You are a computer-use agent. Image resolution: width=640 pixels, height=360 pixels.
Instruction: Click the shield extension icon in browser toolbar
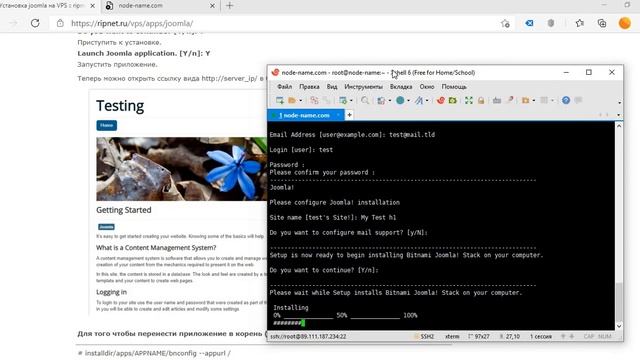click(x=551, y=23)
